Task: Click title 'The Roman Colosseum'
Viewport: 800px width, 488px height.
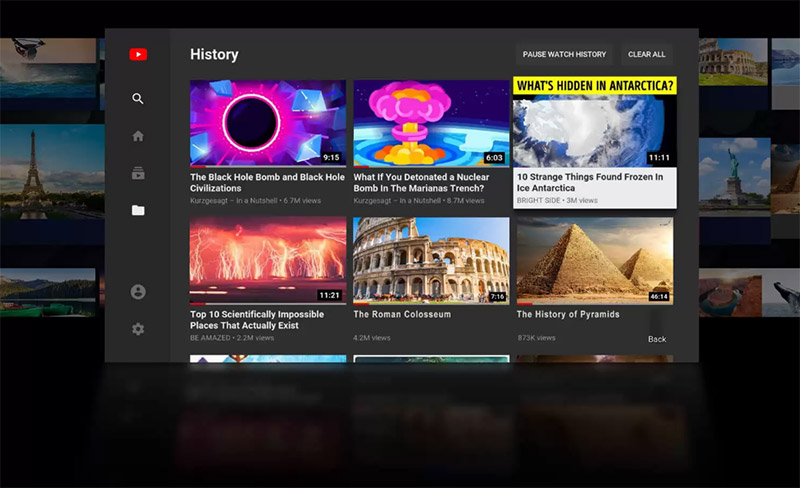Action: (402, 314)
